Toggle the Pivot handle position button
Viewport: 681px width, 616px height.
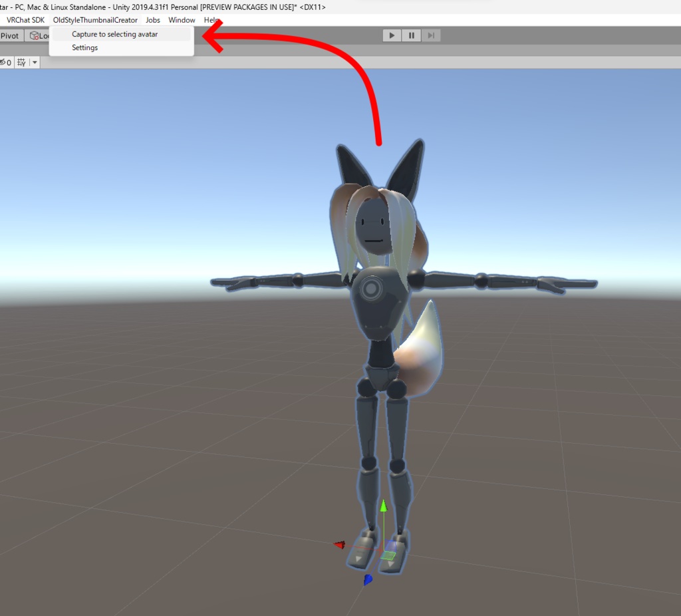pyautogui.click(x=10, y=35)
